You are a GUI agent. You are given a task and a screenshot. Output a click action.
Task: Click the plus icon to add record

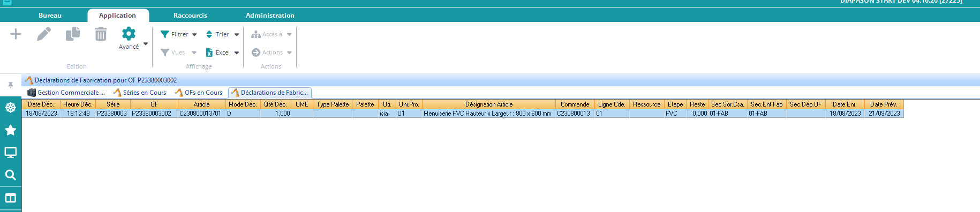16,34
